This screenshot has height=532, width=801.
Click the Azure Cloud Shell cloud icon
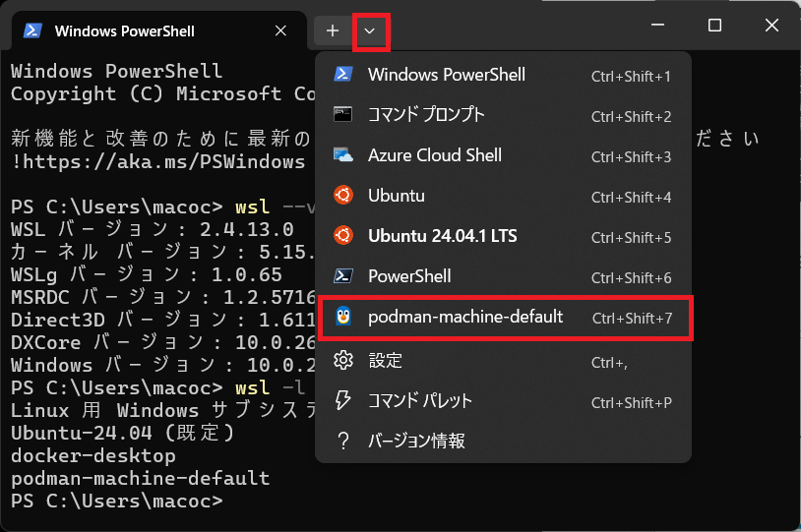point(342,155)
